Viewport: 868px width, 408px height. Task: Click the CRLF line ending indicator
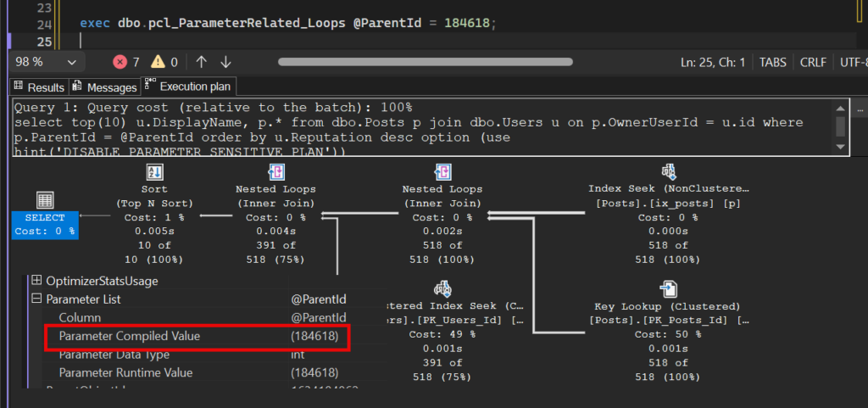click(813, 62)
